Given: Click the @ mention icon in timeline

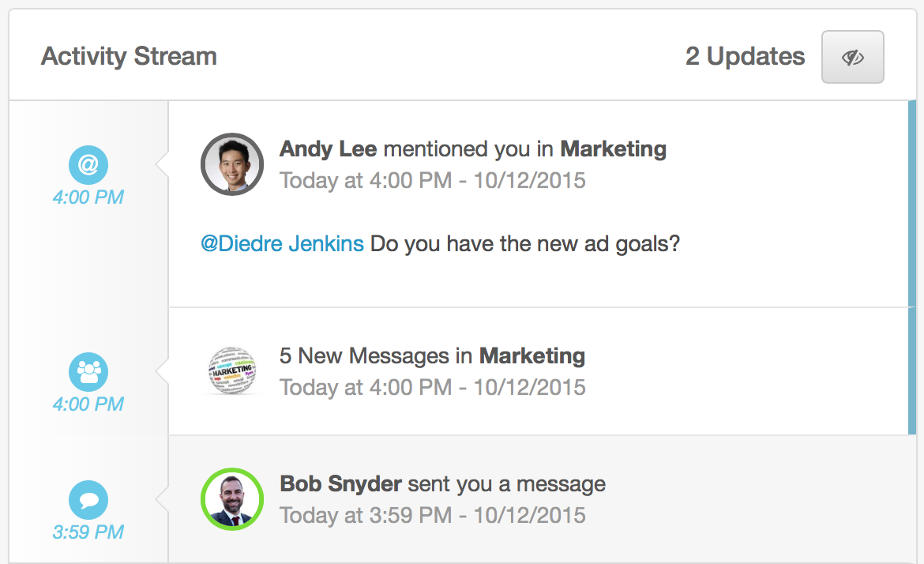Looking at the screenshot, I should click(x=88, y=166).
